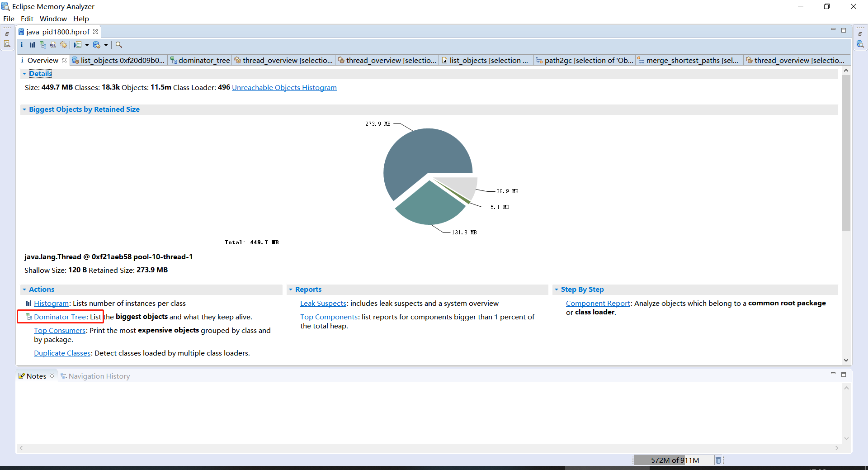Click the light gray 38.9 MB pie slice
Viewport: 868px width, 470px height.
463,186
